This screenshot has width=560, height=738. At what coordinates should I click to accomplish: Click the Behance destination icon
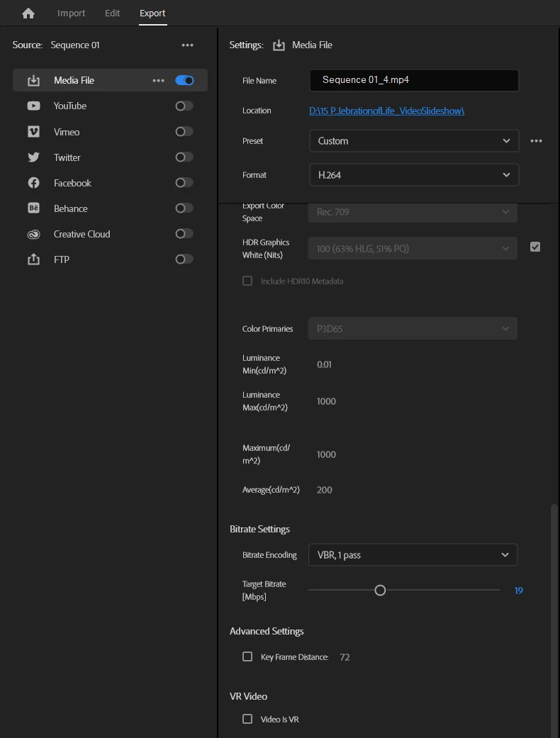point(33,208)
